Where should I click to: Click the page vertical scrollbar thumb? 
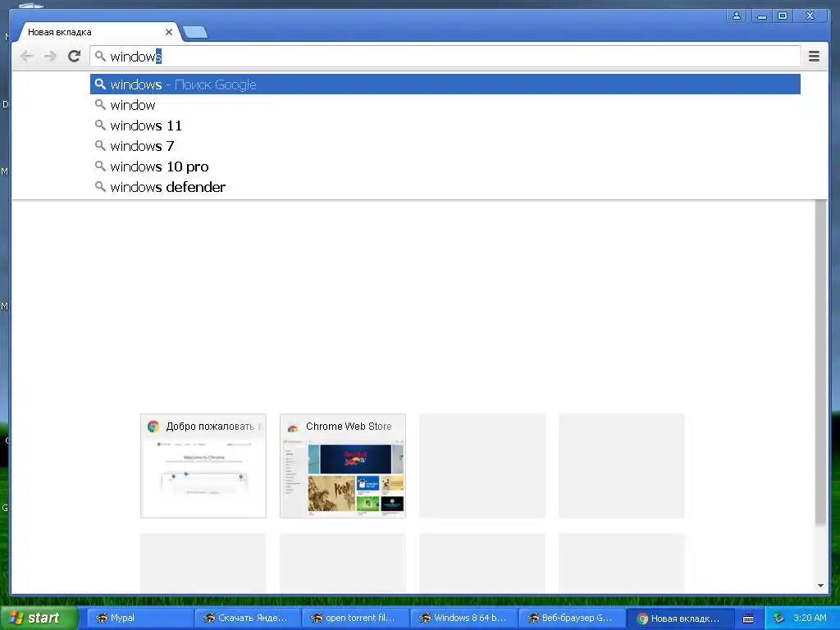point(820,362)
